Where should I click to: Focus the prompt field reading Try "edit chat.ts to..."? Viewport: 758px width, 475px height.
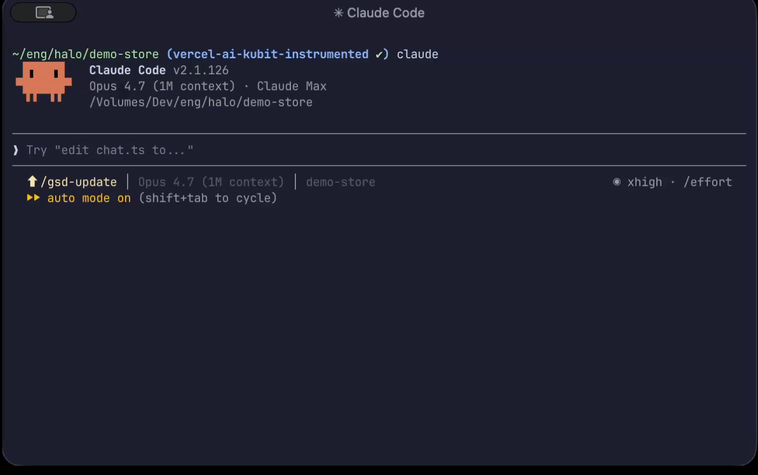[x=379, y=150]
